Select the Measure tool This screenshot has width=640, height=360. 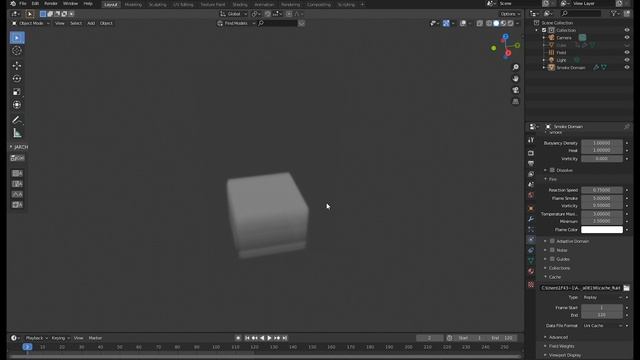coord(17,133)
